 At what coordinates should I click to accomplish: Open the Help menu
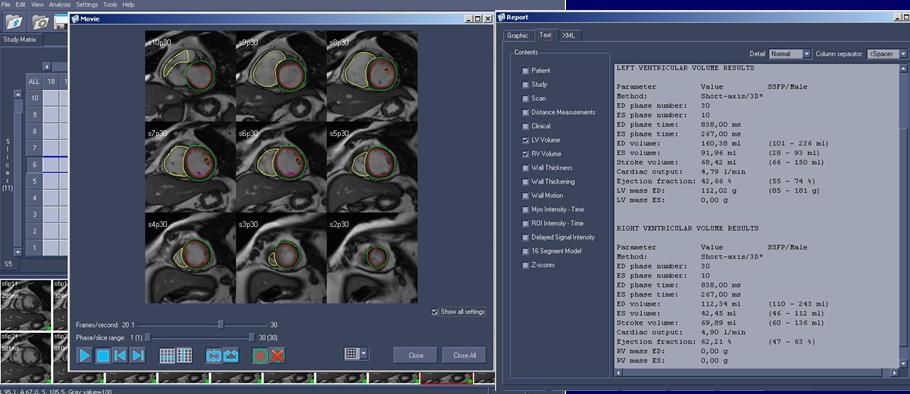tap(128, 4)
